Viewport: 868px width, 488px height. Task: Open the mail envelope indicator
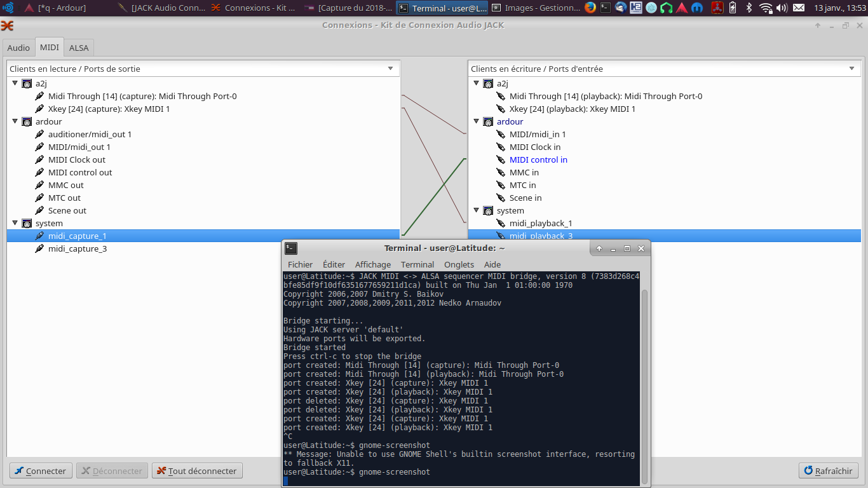pyautogui.click(x=799, y=8)
